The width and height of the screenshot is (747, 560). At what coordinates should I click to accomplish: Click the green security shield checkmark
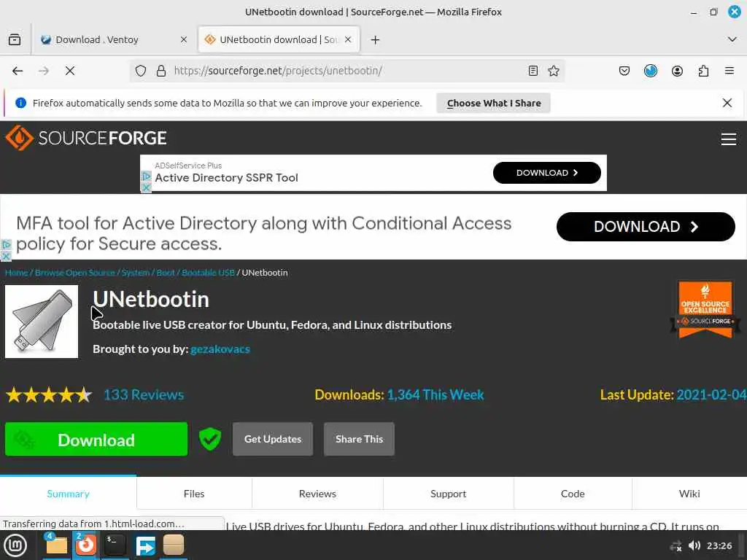[x=210, y=438]
